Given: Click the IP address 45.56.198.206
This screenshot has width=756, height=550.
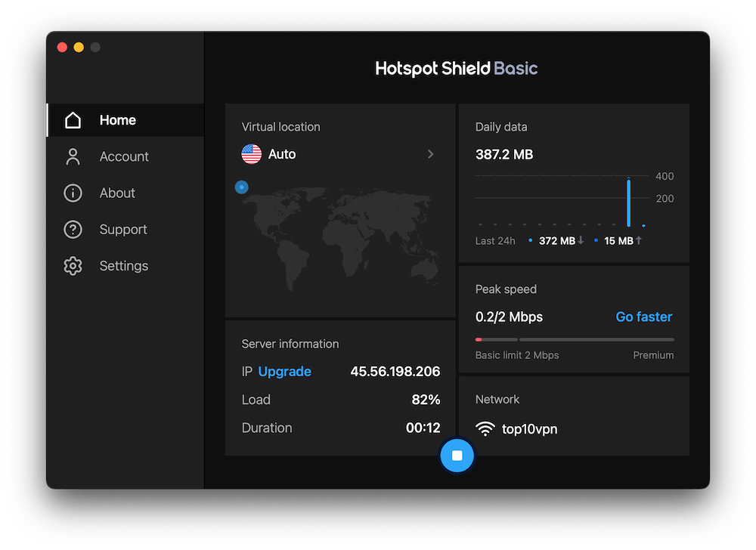Looking at the screenshot, I should pyautogui.click(x=395, y=371).
